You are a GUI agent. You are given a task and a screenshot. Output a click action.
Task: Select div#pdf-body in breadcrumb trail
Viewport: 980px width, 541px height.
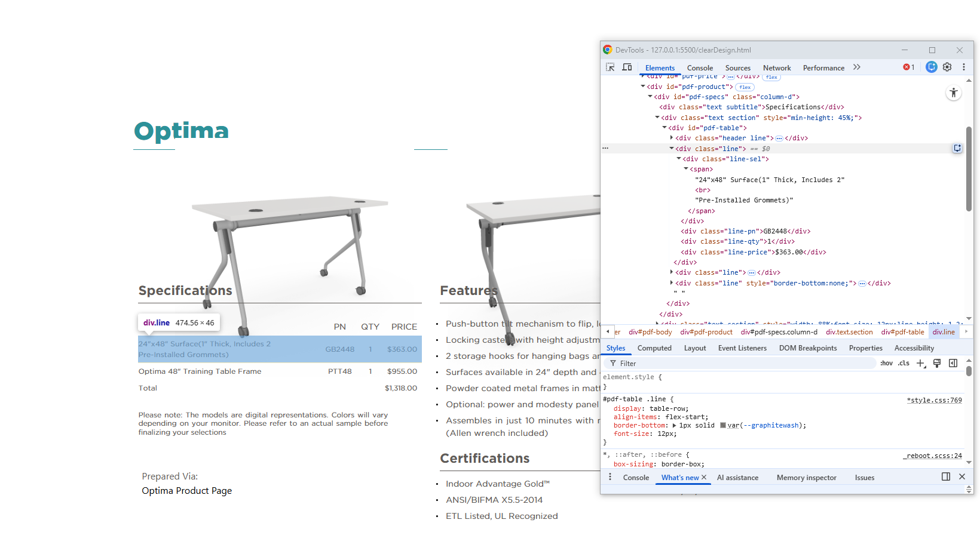pyautogui.click(x=650, y=332)
